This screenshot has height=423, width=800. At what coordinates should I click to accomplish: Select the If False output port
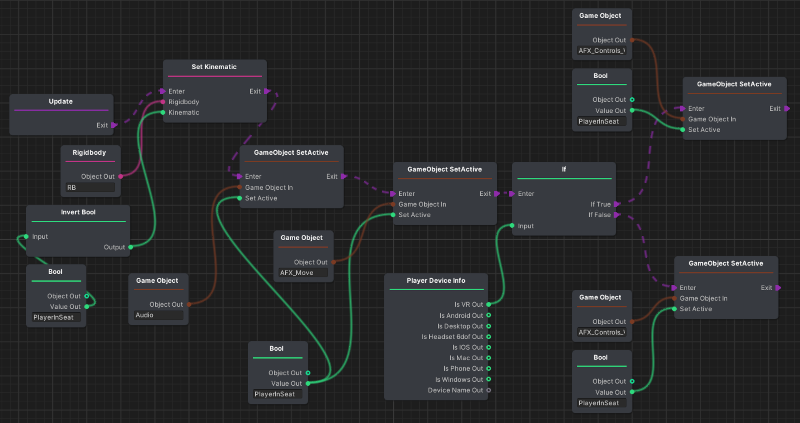coord(619,214)
